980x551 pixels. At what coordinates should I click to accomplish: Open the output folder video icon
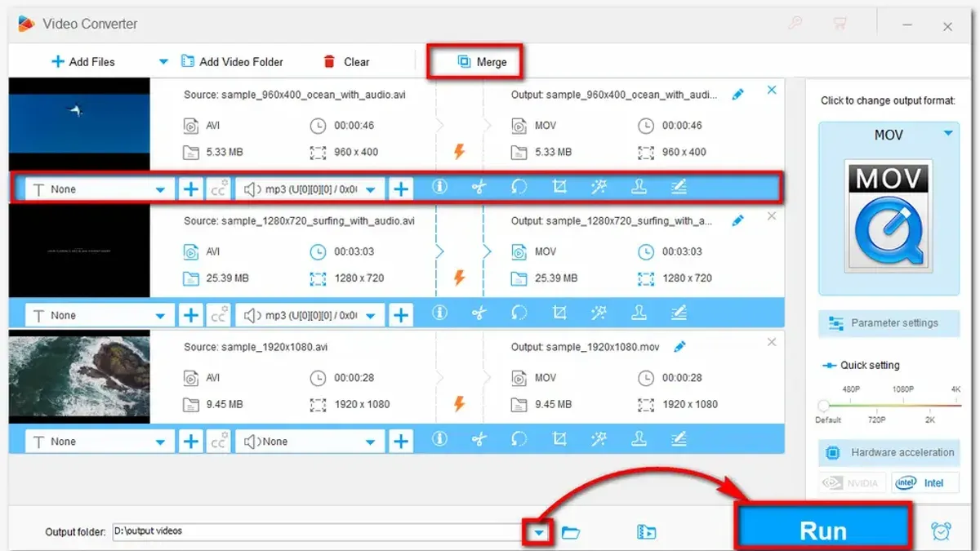[x=646, y=533]
